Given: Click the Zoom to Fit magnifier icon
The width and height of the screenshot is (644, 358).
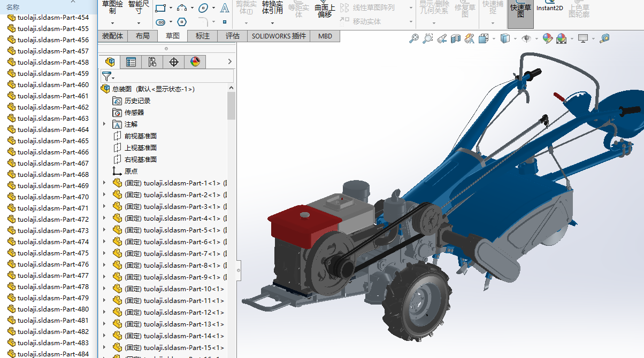Looking at the screenshot, I should click(x=413, y=38).
